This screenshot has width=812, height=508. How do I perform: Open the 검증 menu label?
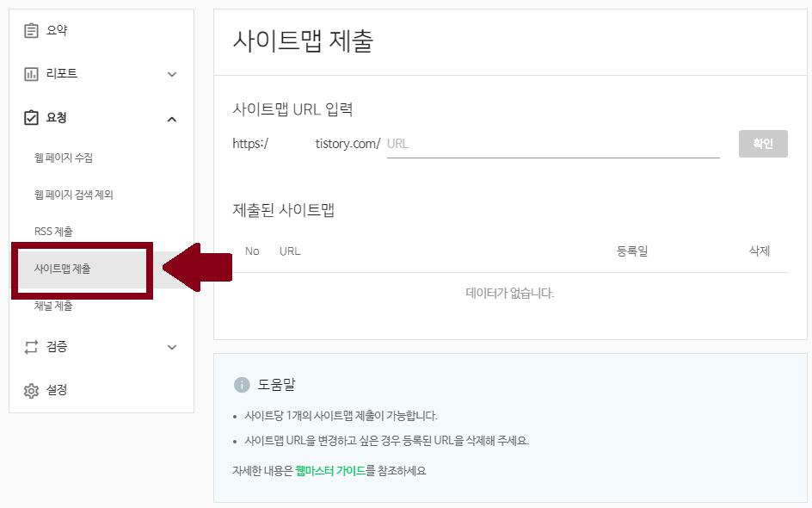pos(57,346)
